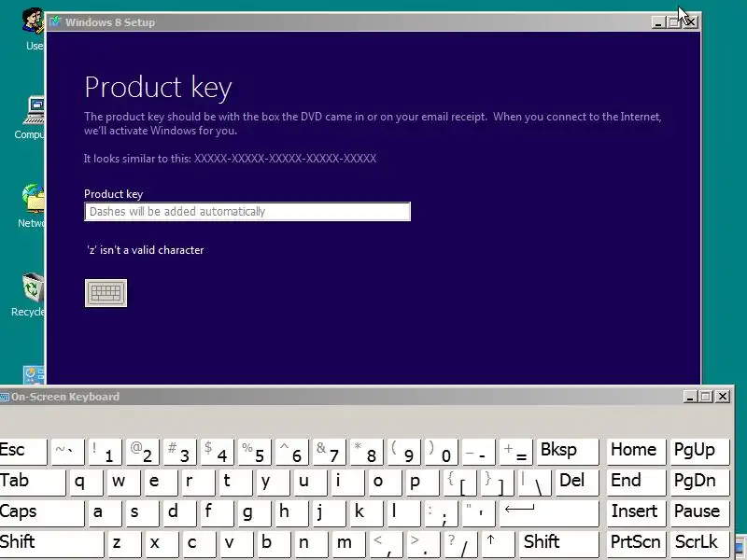Click the Home key
747x560 pixels.
click(x=636, y=451)
